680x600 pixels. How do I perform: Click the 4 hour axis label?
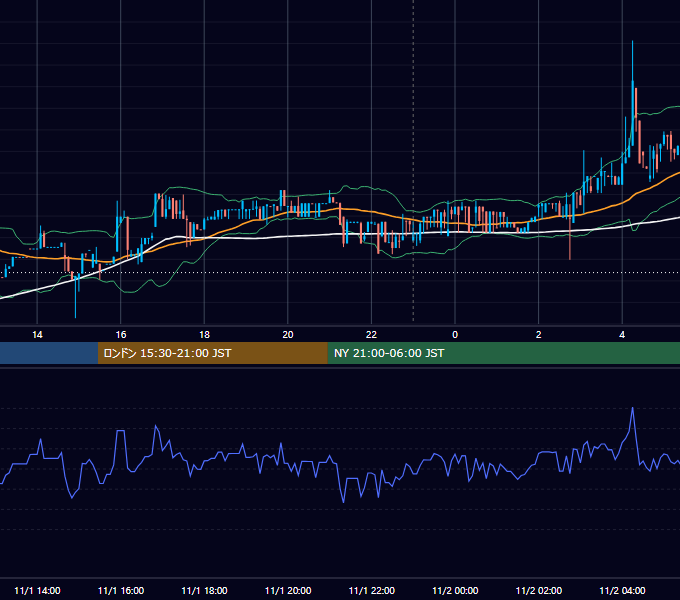point(622,335)
